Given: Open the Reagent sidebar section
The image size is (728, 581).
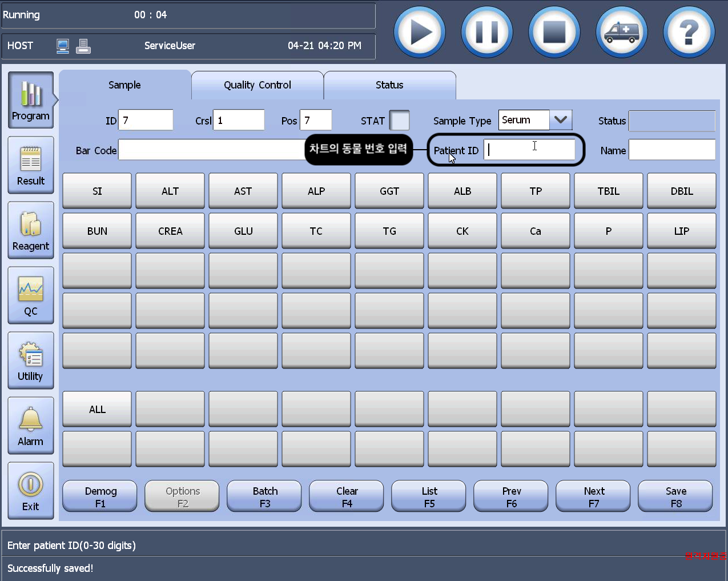Looking at the screenshot, I should coord(31,230).
